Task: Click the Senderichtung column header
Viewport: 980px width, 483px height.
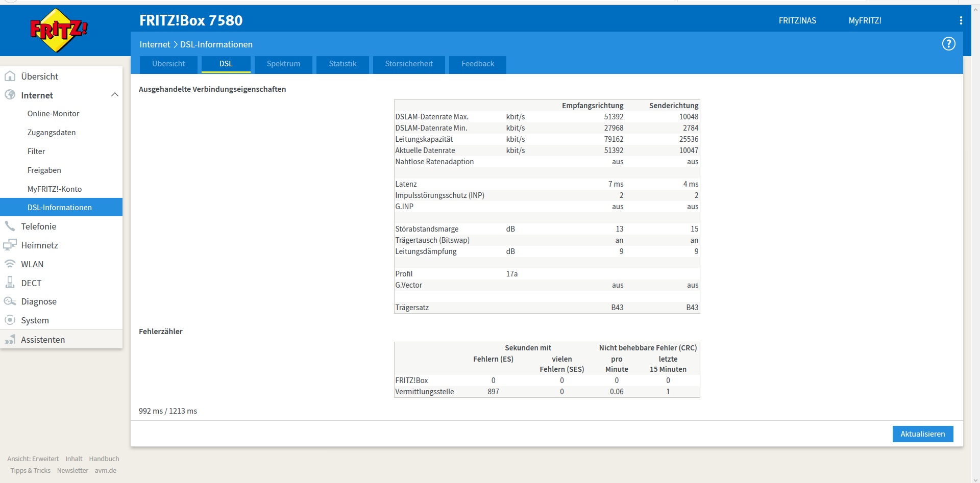Action: click(x=674, y=106)
